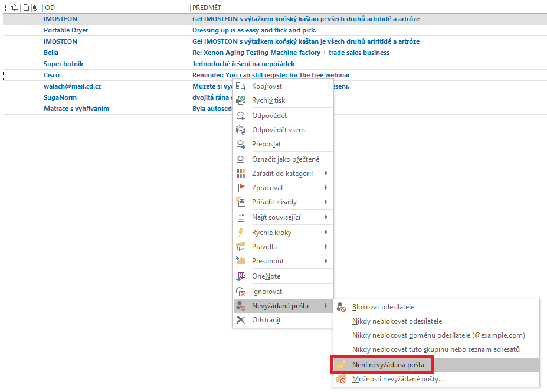
Task: Click the attachment paperclip column header
Action: pos(35,8)
